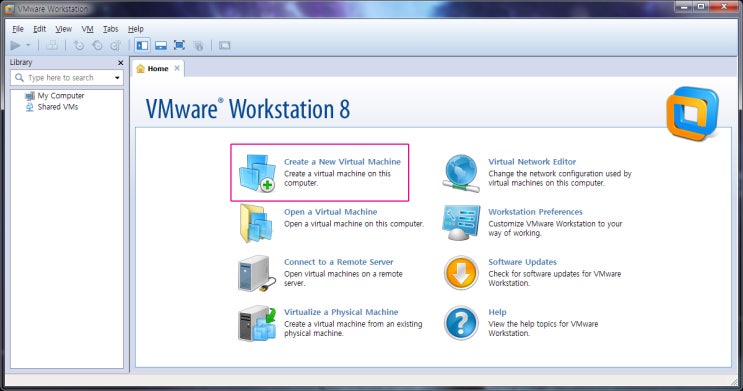Click the Help link on home page
Image resolution: width=743 pixels, height=391 pixels.
coord(497,312)
